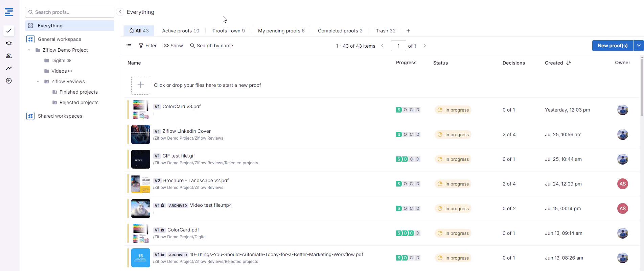Add a new tab with plus icon

[408, 31]
